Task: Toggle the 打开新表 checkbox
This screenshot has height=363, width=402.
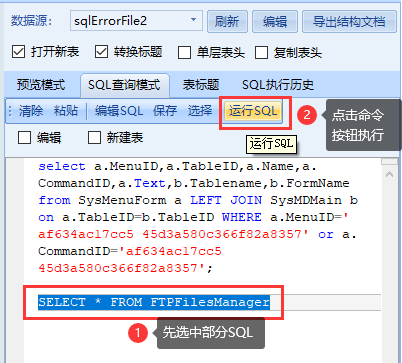Action: point(18,52)
